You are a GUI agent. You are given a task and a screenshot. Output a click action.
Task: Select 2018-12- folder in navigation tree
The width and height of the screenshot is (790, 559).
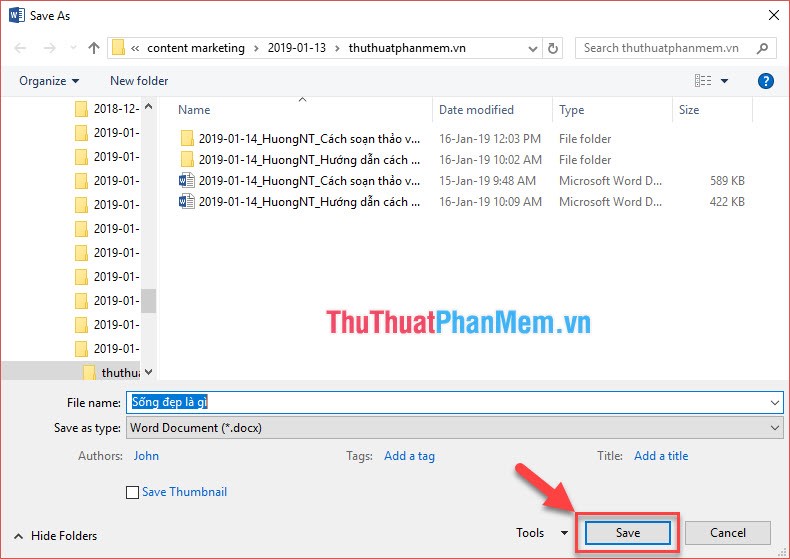click(x=107, y=108)
